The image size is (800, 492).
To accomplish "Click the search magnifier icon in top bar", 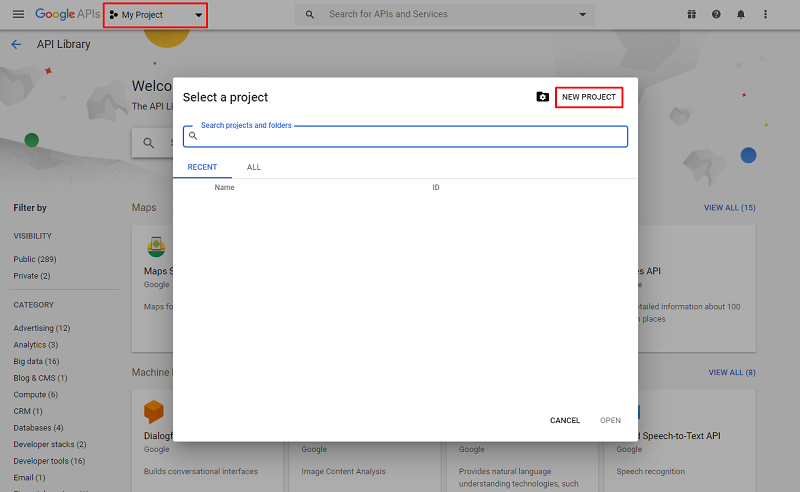I will (x=310, y=15).
